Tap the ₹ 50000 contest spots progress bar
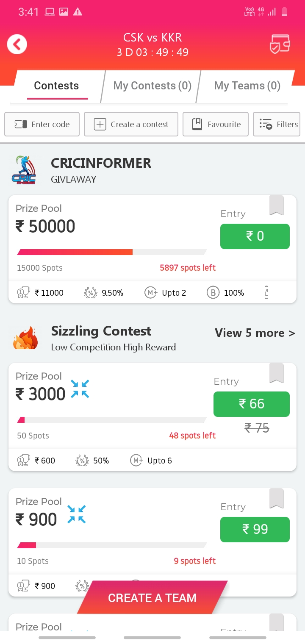This screenshot has width=305, height=644. coord(112,252)
